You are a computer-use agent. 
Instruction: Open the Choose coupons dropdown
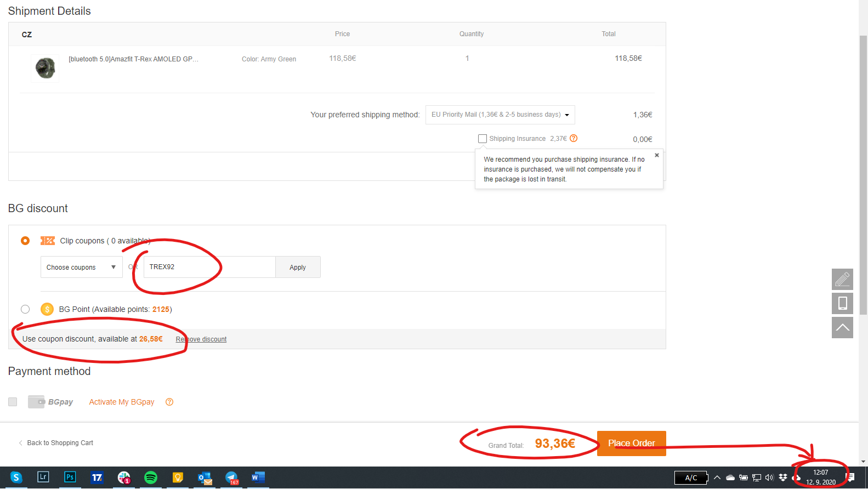[x=82, y=267]
